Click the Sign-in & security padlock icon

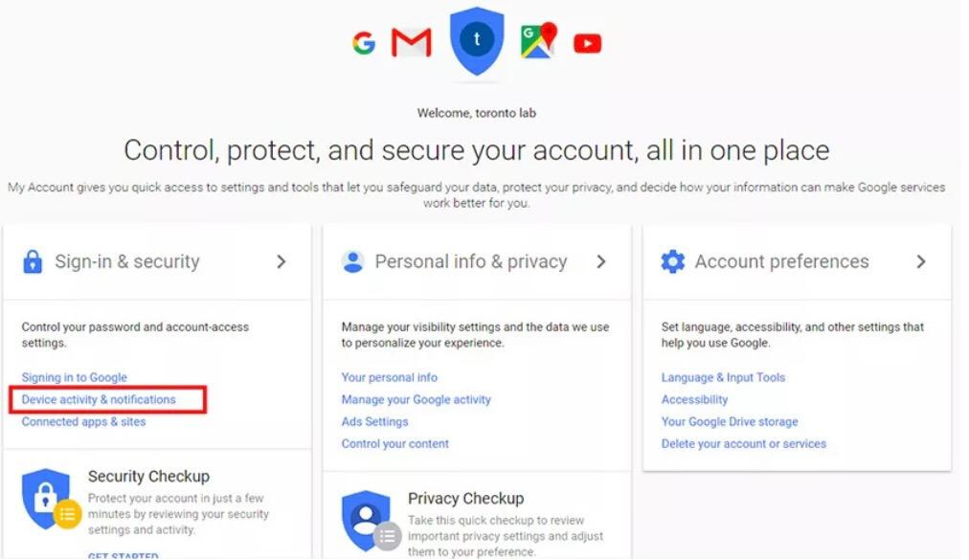33,261
